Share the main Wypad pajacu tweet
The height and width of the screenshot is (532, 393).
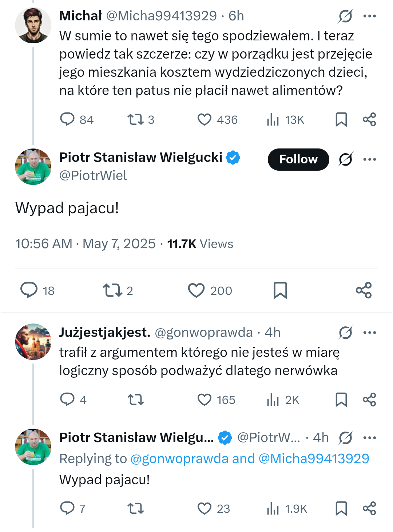click(x=364, y=290)
